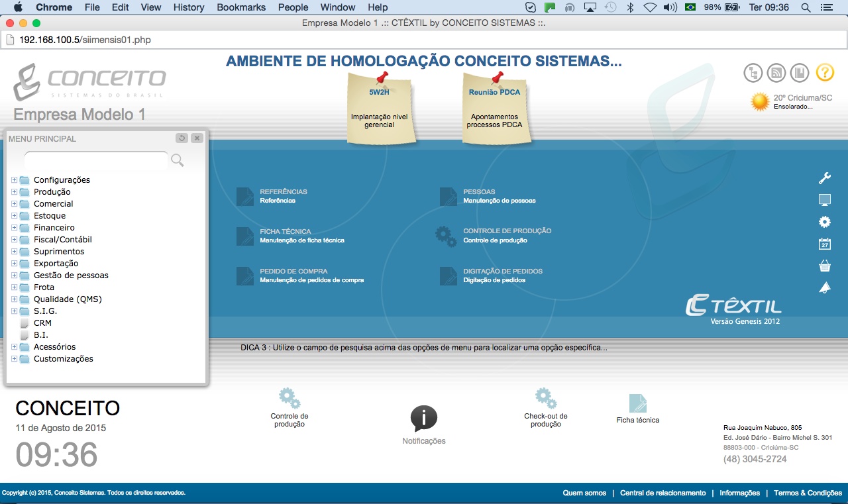
Task: Open the View menu
Action: [151, 7]
